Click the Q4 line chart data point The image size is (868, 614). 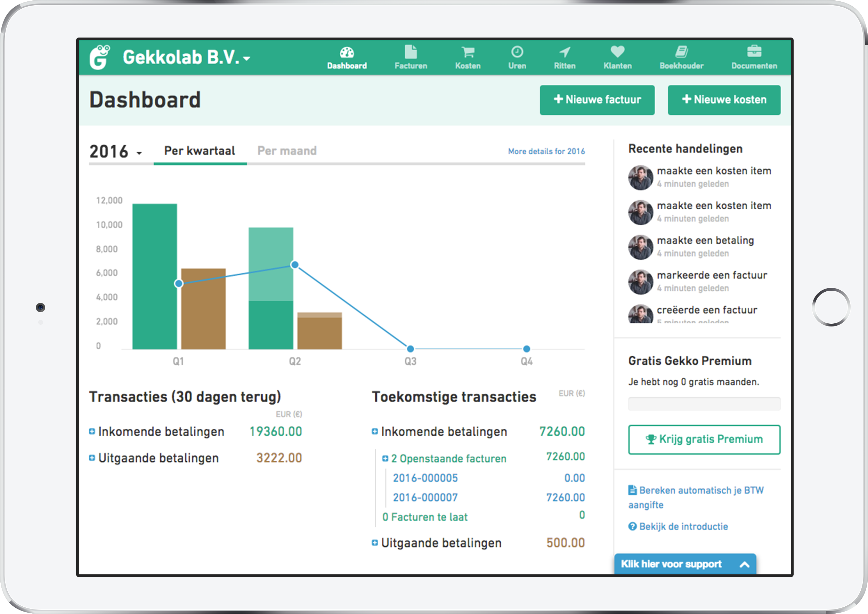point(526,349)
